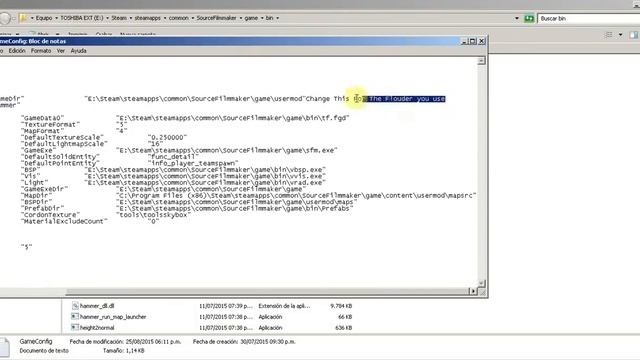This screenshot has height=360, width=640.
Task: Click the 'Buscar bin' search field
Action: (x=589, y=18)
